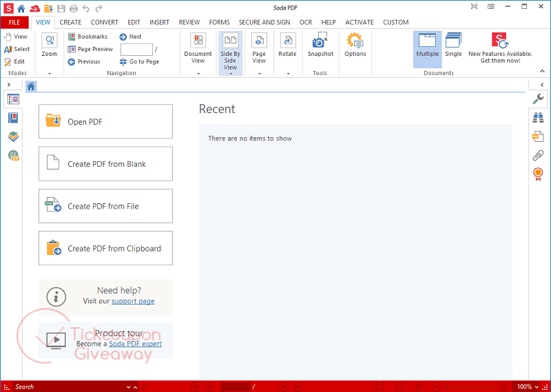Open the Search box dropdown chevron in status bar
This screenshot has width=551, height=392.
pos(128,387)
